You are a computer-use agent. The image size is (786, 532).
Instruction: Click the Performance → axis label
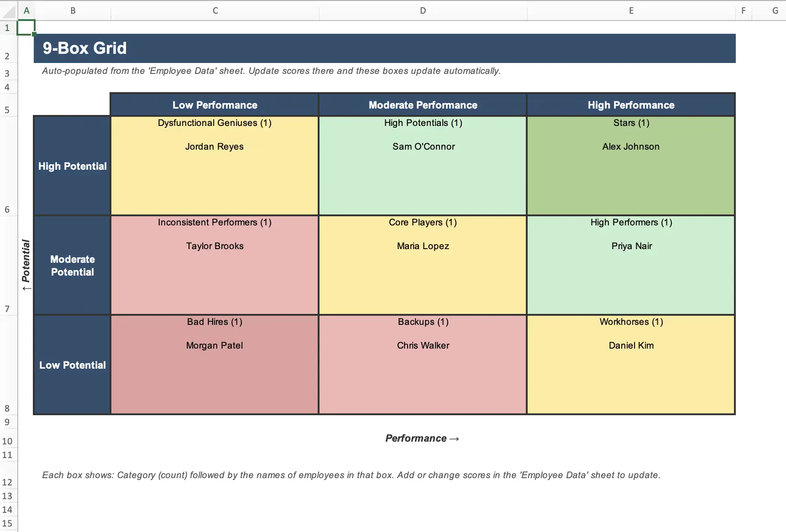[422, 438]
